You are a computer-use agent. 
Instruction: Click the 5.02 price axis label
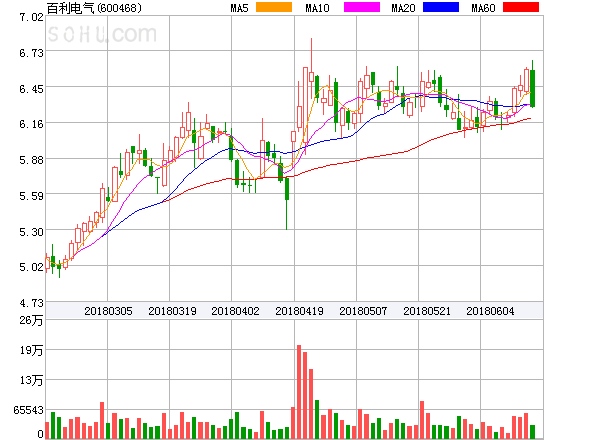(x=31, y=267)
